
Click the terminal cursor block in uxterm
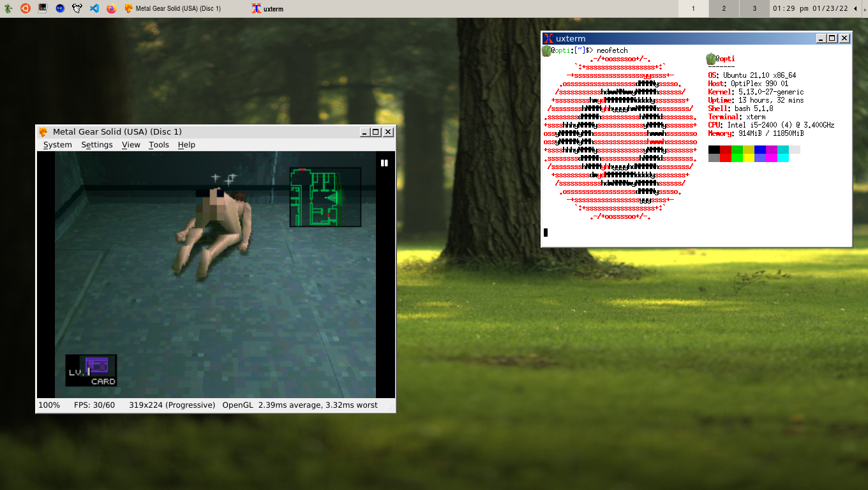coord(546,232)
